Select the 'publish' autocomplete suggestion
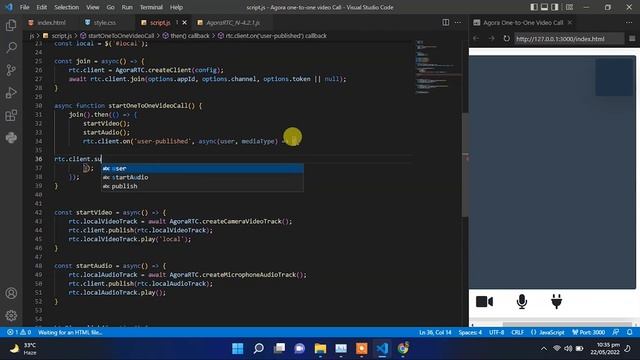Screen dimensions: 640x360 click(202, 186)
